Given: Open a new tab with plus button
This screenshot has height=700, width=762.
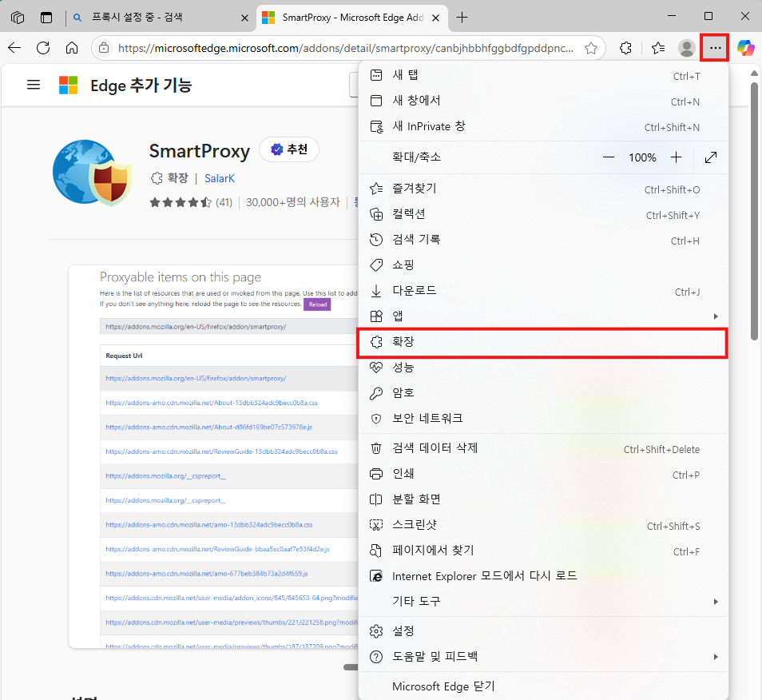Looking at the screenshot, I should tap(462, 18).
